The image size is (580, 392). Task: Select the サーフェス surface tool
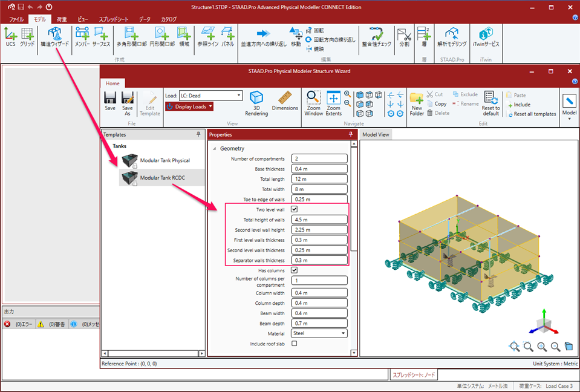(101, 37)
